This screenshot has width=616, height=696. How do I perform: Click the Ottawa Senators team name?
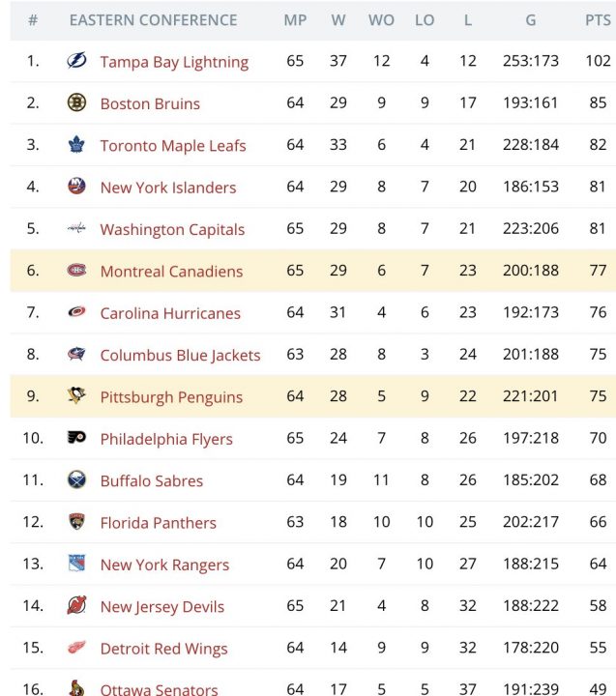(x=159, y=689)
